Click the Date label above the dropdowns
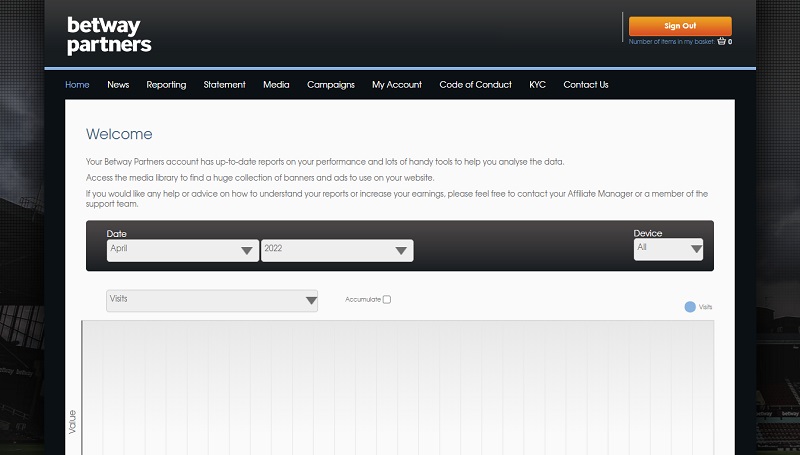The image size is (800, 455). click(x=116, y=234)
